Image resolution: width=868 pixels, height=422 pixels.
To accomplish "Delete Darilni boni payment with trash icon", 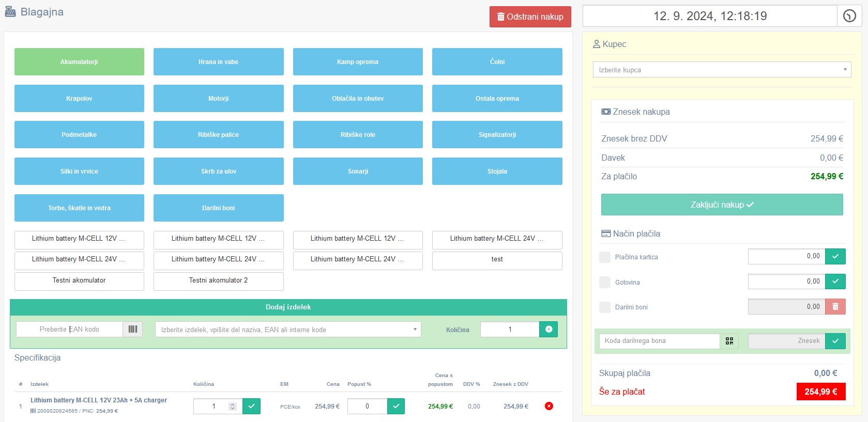I will point(835,307).
